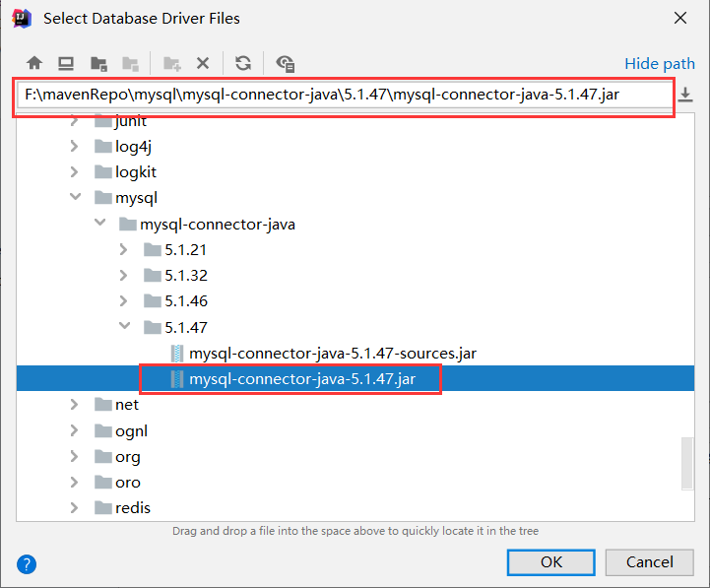Click the Hide path link
The height and width of the screenshot is (588, 710).
click(x=660, y=64)
